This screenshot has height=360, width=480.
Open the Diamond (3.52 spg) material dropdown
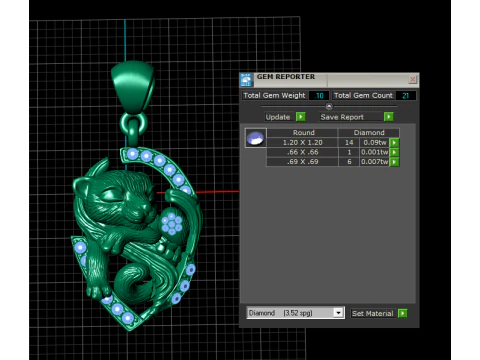point(295,313)
